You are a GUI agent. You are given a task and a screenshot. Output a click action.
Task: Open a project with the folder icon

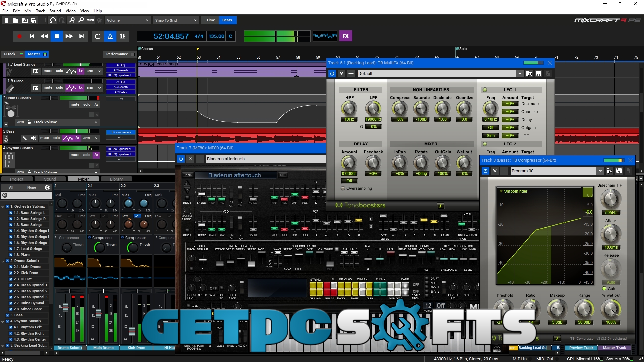click(x=15, y=20)
